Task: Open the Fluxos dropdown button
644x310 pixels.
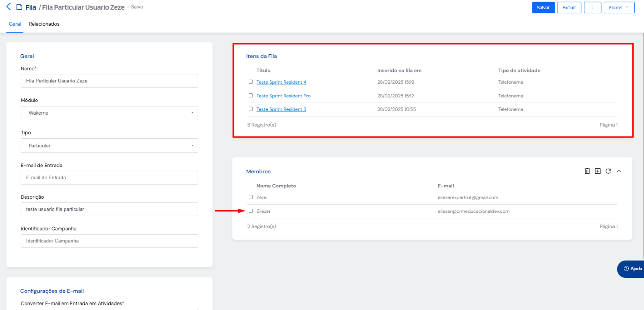Action: pos(619,8)
